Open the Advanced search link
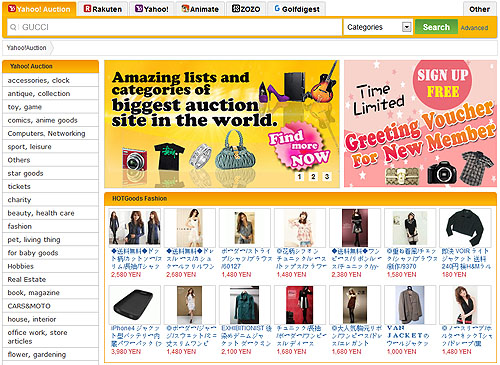 tap(474, 28)
